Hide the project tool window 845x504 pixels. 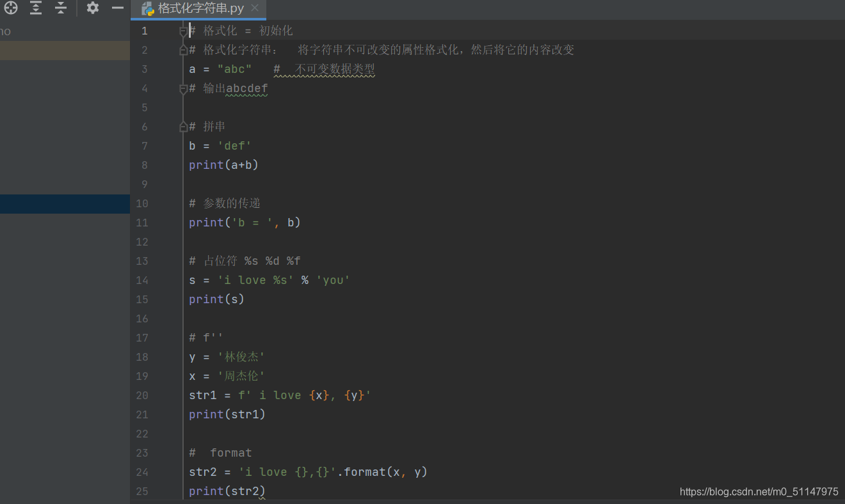pyautogui.click(x=118, y=8)
